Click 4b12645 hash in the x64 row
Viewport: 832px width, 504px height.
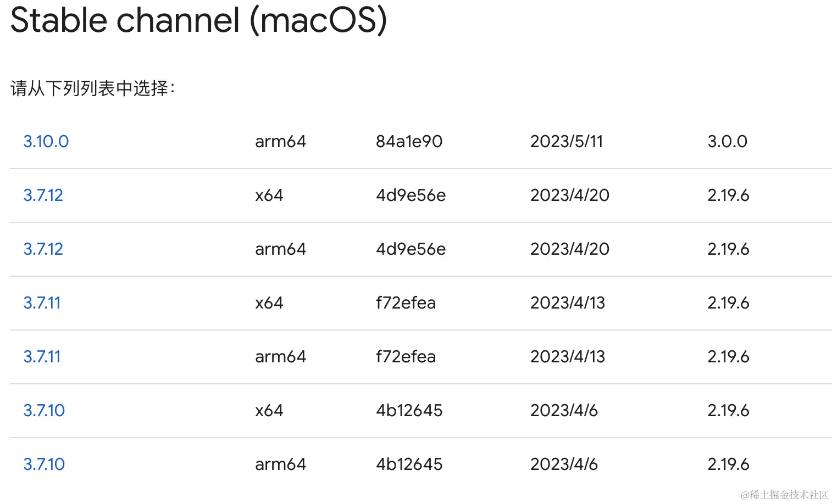[409, 411]
